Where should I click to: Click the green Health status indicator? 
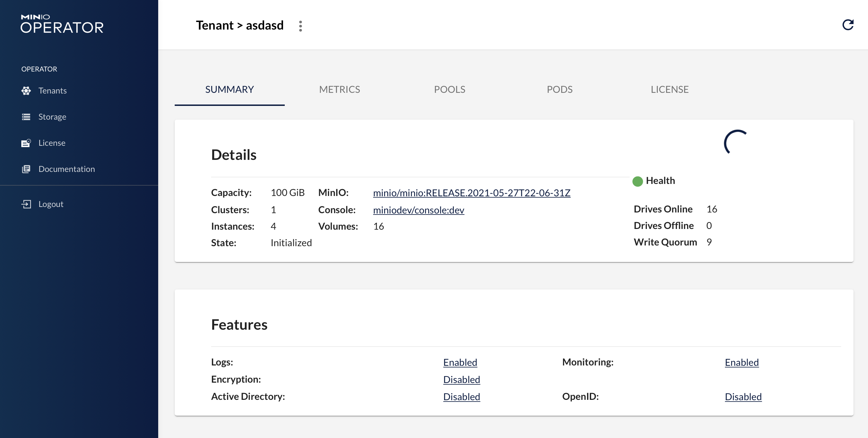click(x=638, y=181)
